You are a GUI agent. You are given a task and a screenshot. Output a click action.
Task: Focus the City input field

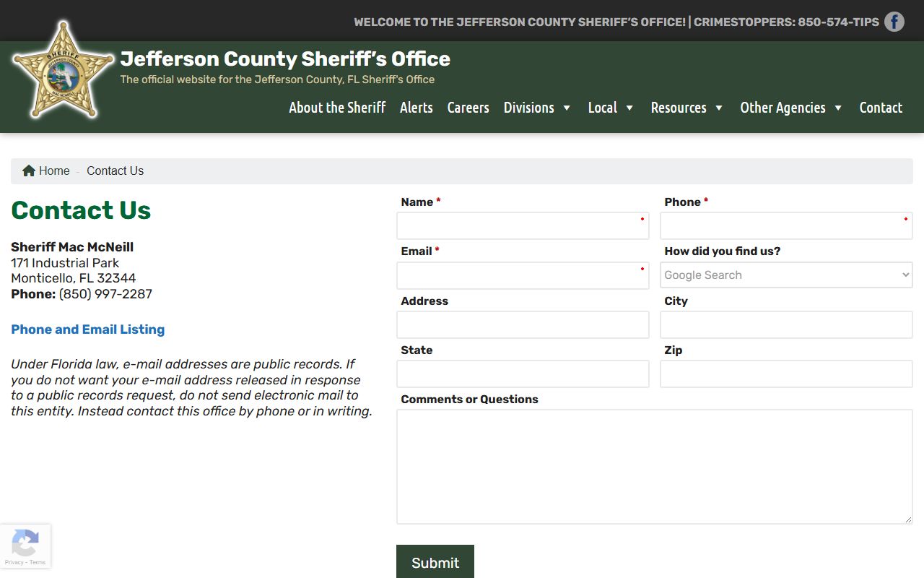click(x=786, y=325)
